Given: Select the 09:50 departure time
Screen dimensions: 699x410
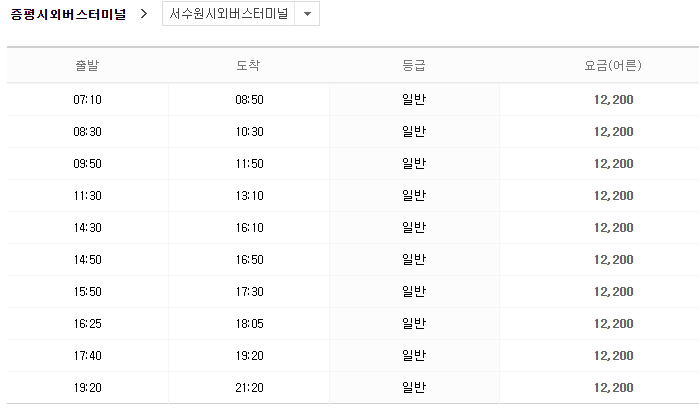Looking at the screenshot, I should click(x=87, y=164).
